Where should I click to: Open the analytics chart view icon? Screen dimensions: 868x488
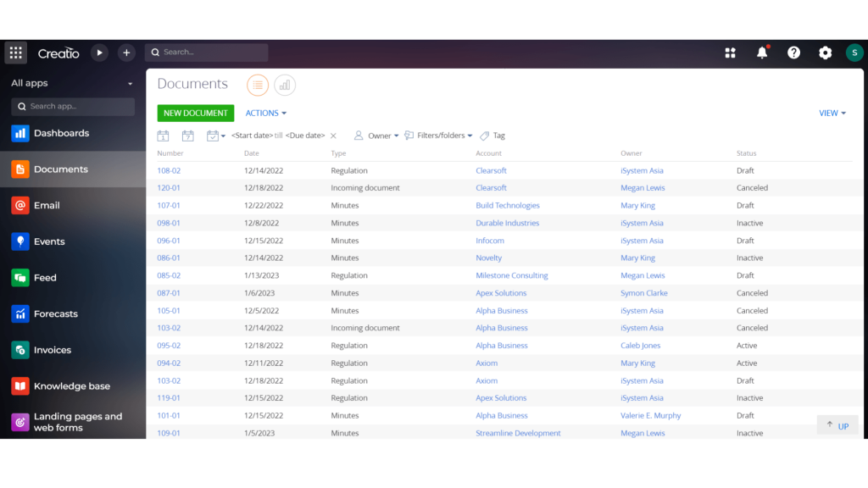(285, 85)
